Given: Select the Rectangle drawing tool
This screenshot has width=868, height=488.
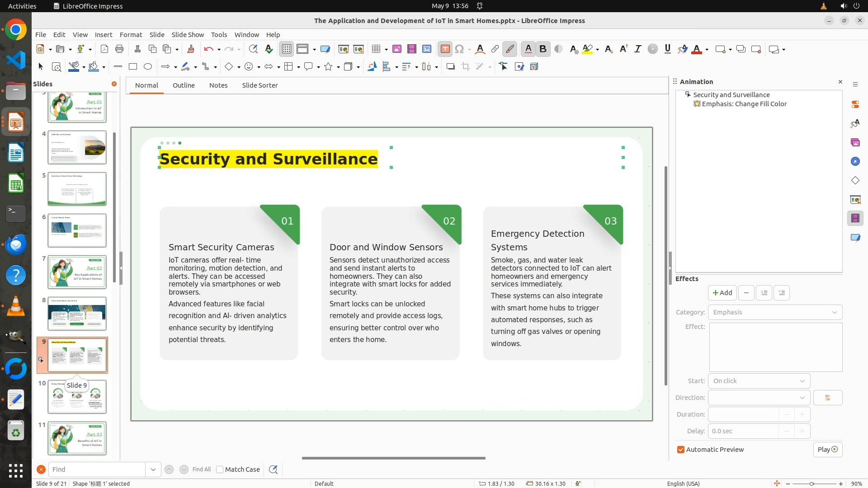Looking at the screenshot, I should point(132,67).
